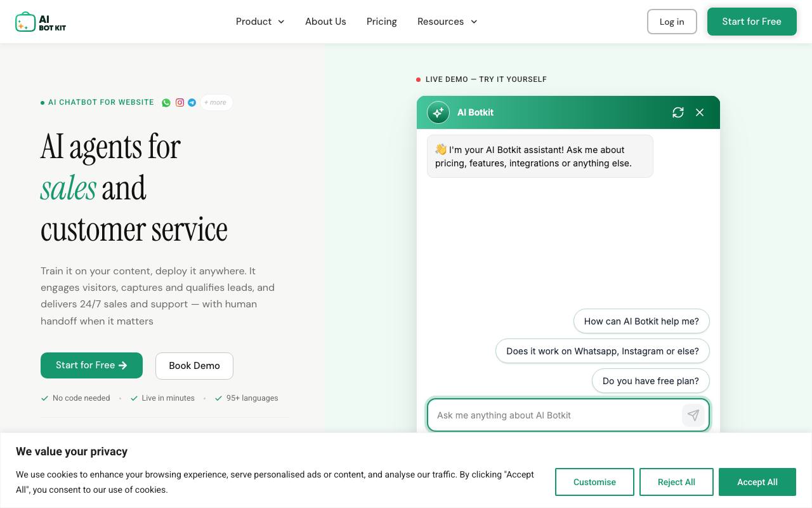Refresh the AI Botkit demo chat
Viewport: 812px width, 508px height.
[x=678, y=112]
